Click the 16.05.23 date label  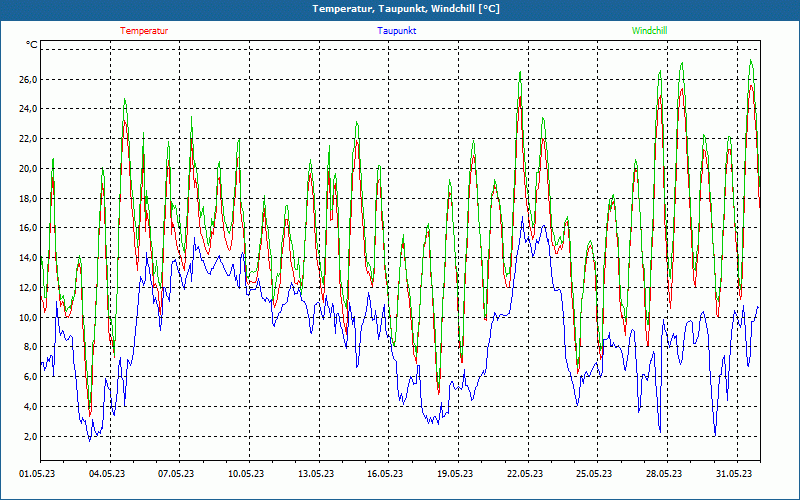[385, 474]
